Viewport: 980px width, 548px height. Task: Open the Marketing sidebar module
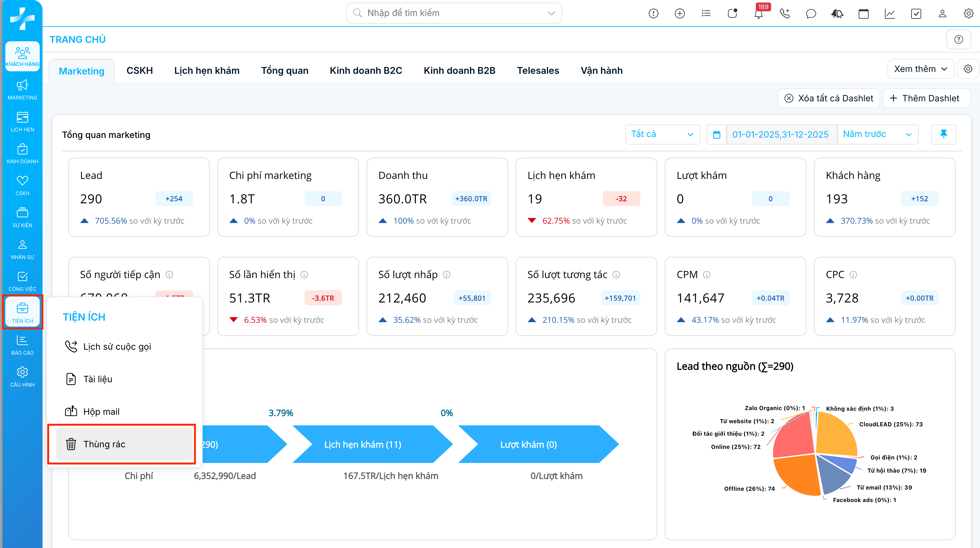(x=22, y=90)
